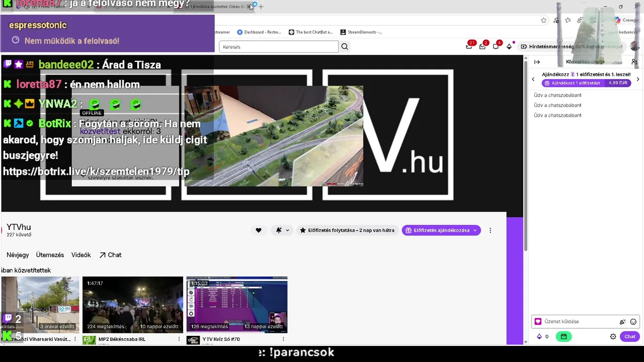The width and height of the screenshot is (644, 362).
Task: Open the Prime loot crown icon
Action: coord(469,46)
